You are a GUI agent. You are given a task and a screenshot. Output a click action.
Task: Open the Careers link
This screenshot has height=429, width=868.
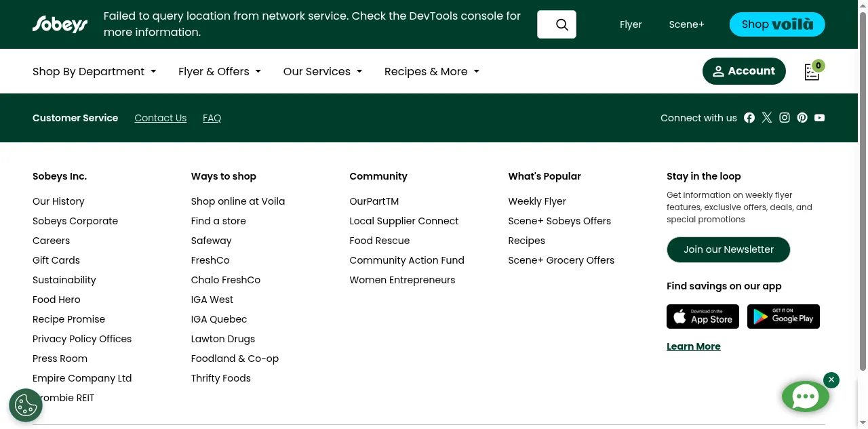point(51,241)
